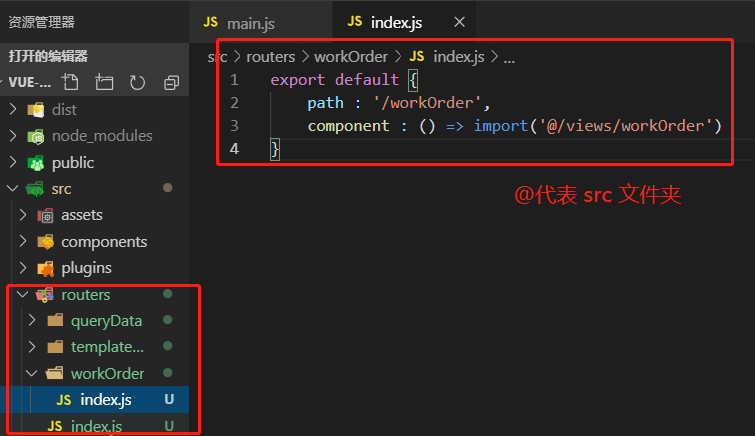Click the New File icon in explorer header
755x436 pixels.
(x=70, y=82)
